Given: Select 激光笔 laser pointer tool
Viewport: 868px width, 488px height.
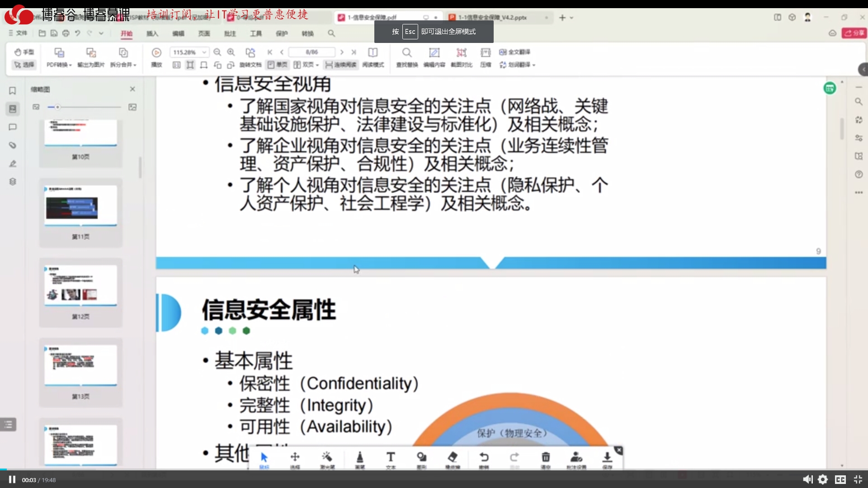Looking at the screenshot, I should 327,460.
